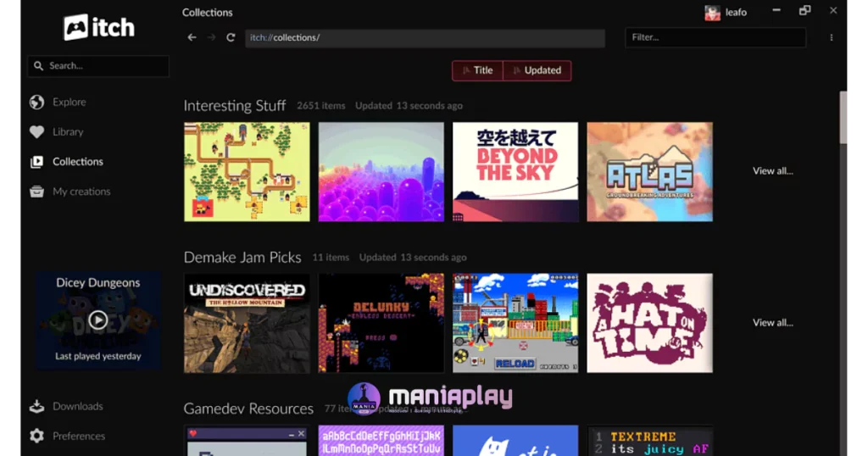The height and width of the screenshot is (456, 868).
Task: Open the Textreme thumbnail in Gamedev Resources
Action: tap(650, 441)
